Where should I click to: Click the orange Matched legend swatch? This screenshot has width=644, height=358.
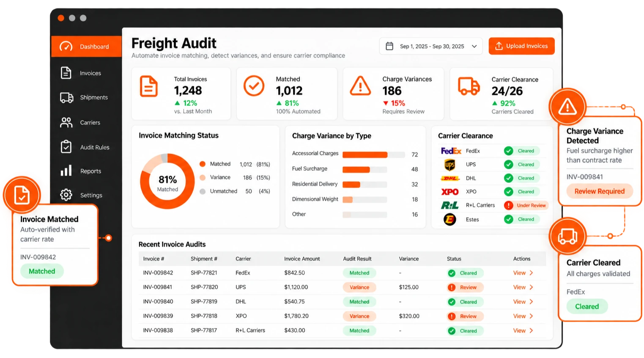pyautogui.click(x=203, y=164)
